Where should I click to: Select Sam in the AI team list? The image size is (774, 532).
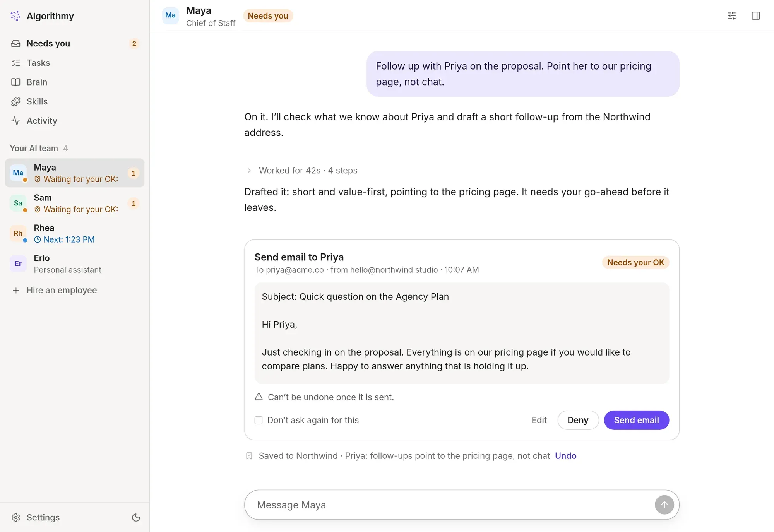(x=75, y=203)
